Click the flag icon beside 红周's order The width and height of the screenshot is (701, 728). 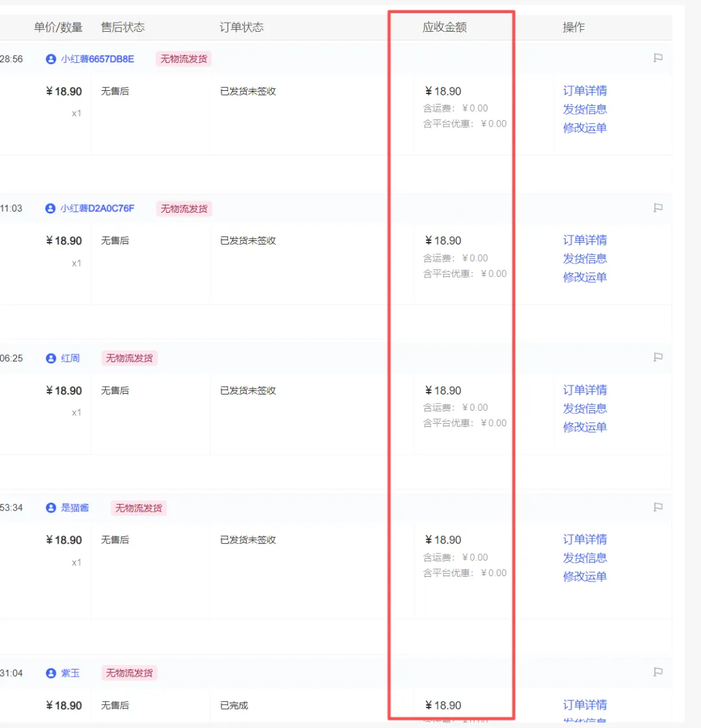[658, 358]
